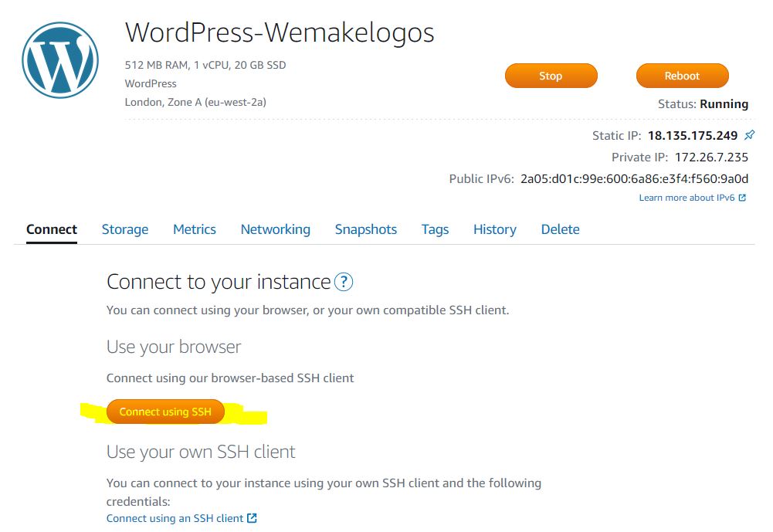Open the help question mark icon
The height and width of the screenshot is (532, 773).
[344, 282]
